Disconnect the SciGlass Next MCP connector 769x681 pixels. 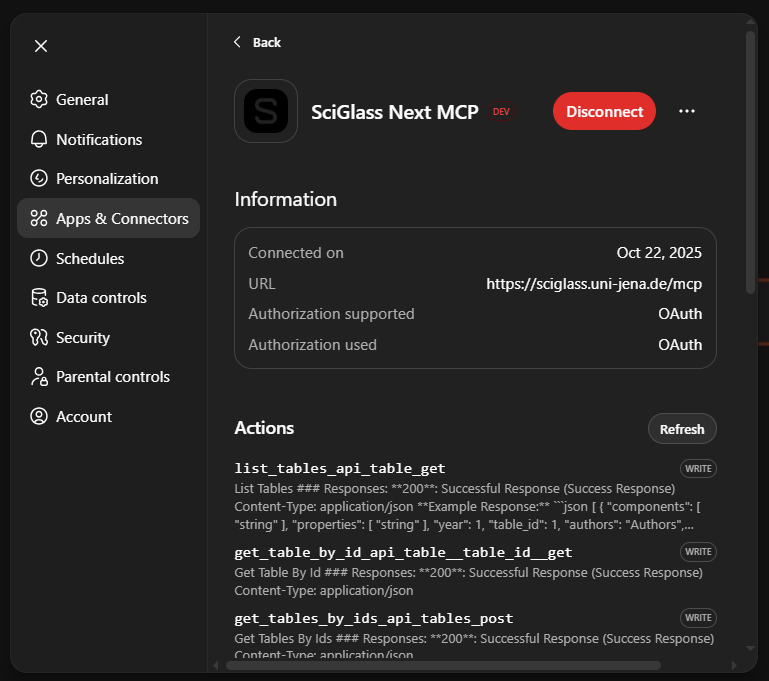click(x=604, y=111)
